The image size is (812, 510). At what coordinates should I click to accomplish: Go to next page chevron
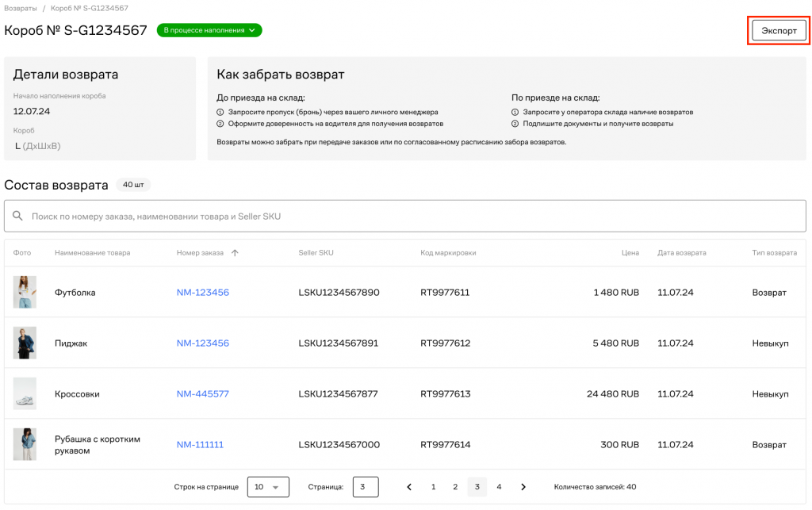point(523,487)
